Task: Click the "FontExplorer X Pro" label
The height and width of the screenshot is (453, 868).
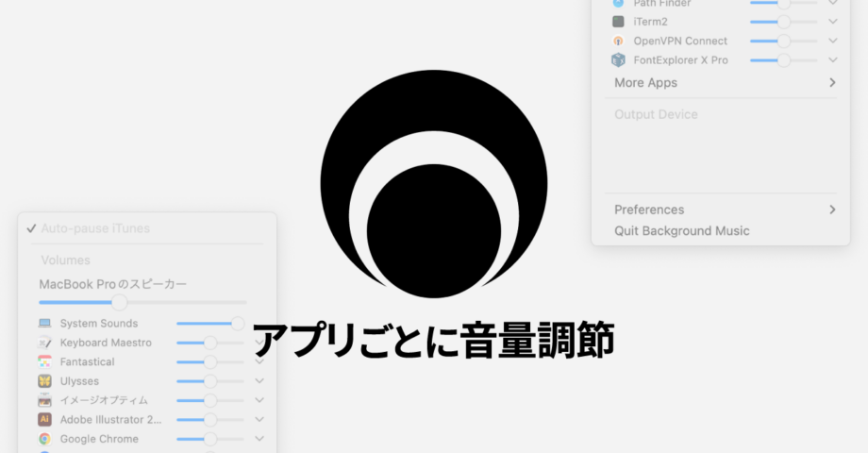Action: [681, 59]
